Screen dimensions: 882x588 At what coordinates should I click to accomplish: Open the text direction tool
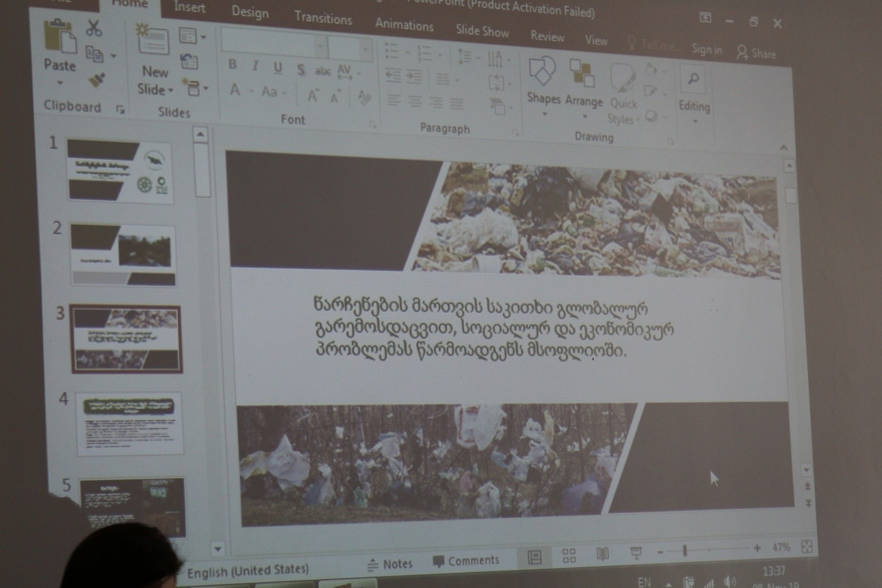495,59
